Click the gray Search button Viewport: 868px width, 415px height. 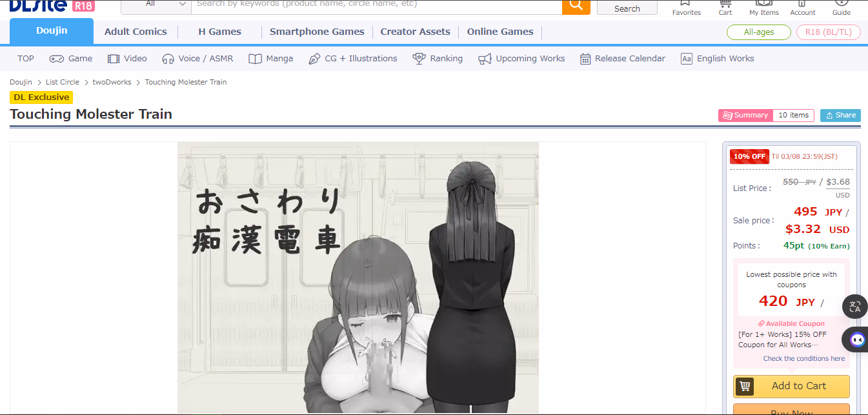coord(627,8)
